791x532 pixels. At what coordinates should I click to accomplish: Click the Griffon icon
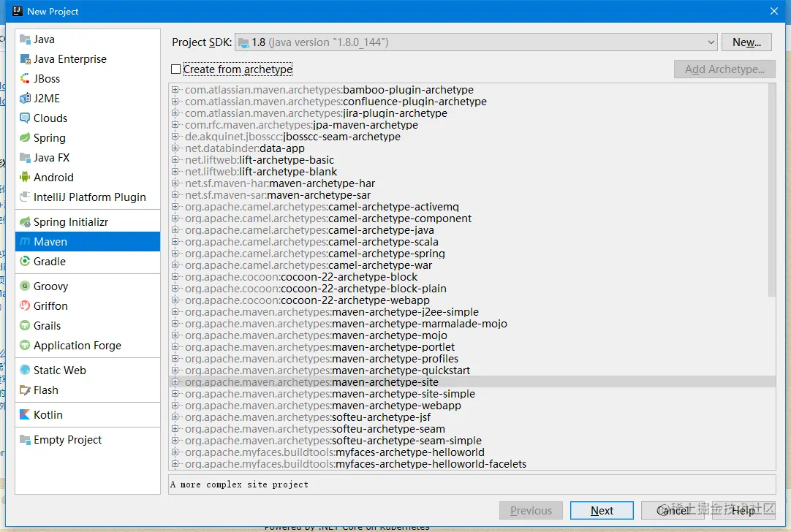point(25,305)
